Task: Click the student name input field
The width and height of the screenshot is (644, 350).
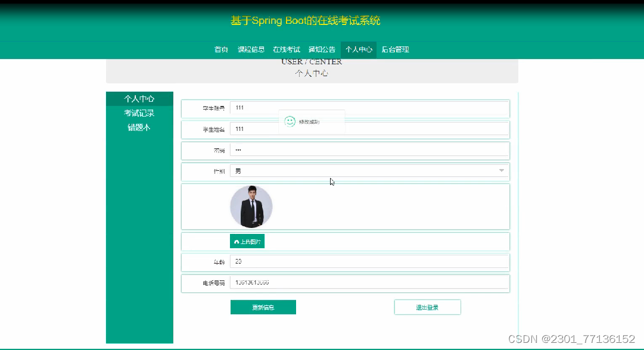Action: 369,129
